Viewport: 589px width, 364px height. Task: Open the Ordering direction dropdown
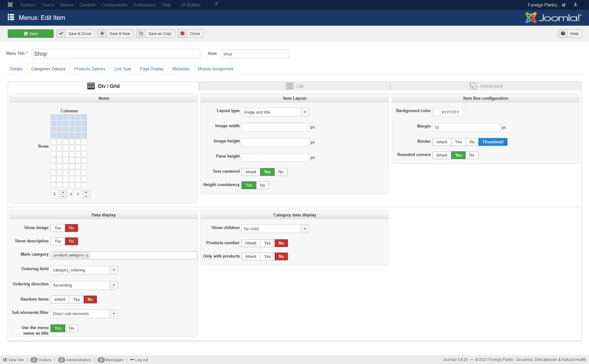84,285
